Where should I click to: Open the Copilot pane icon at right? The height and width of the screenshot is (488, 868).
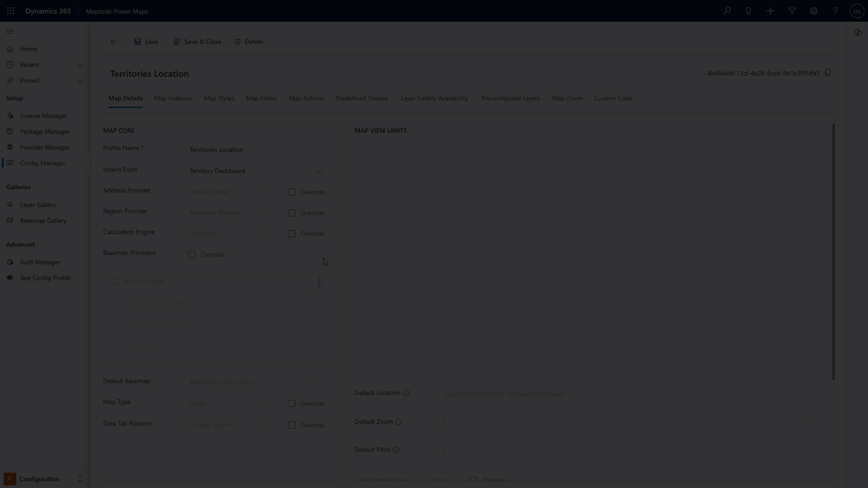pyautogui.click(x=858, y=33)
